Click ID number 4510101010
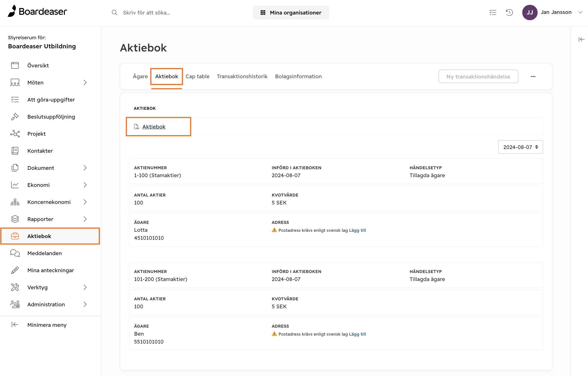The width and height of the screenshot is (588, 376). coord(149,238)
